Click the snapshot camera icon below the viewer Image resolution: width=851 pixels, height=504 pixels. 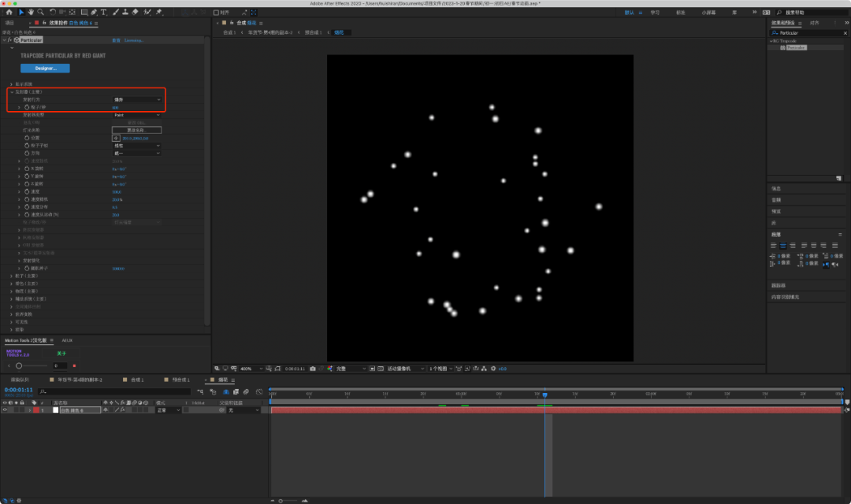pos(313,369)
